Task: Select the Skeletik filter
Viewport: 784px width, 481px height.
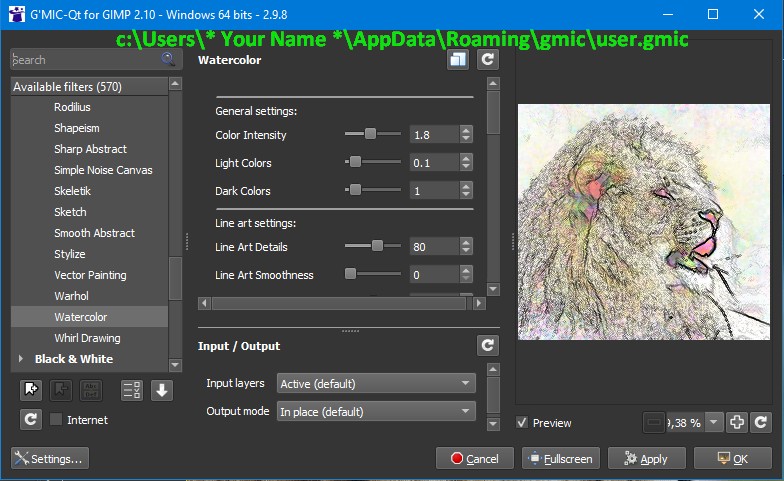Action: 72,191
